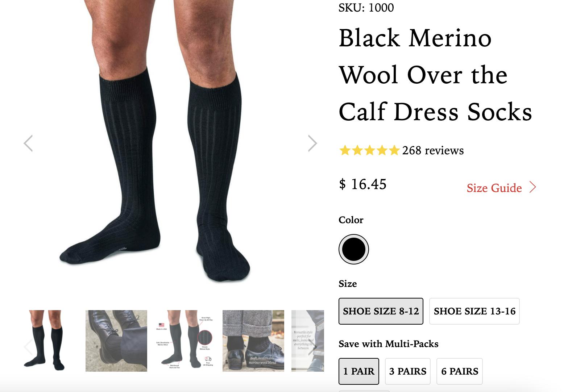This screenshot has width=572, height=392.
Task: Select the 3 Pairs multi-pack option
Action: tap(407, 371)
